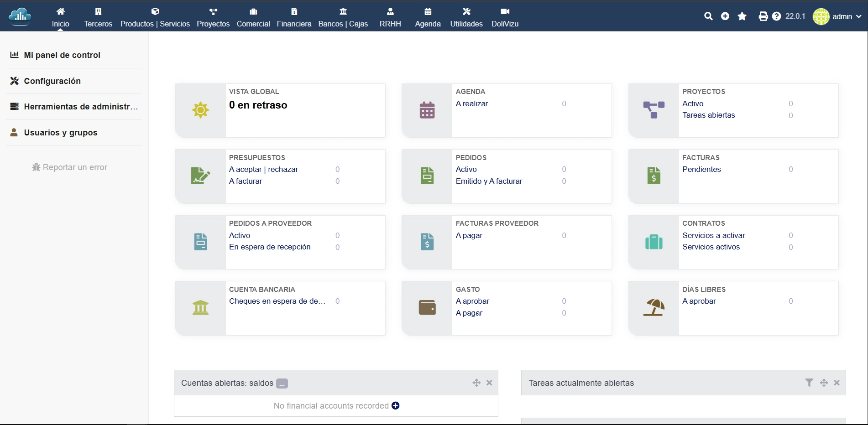
Task: Open the DoliVizu menu item
Action: pos(505,17)
